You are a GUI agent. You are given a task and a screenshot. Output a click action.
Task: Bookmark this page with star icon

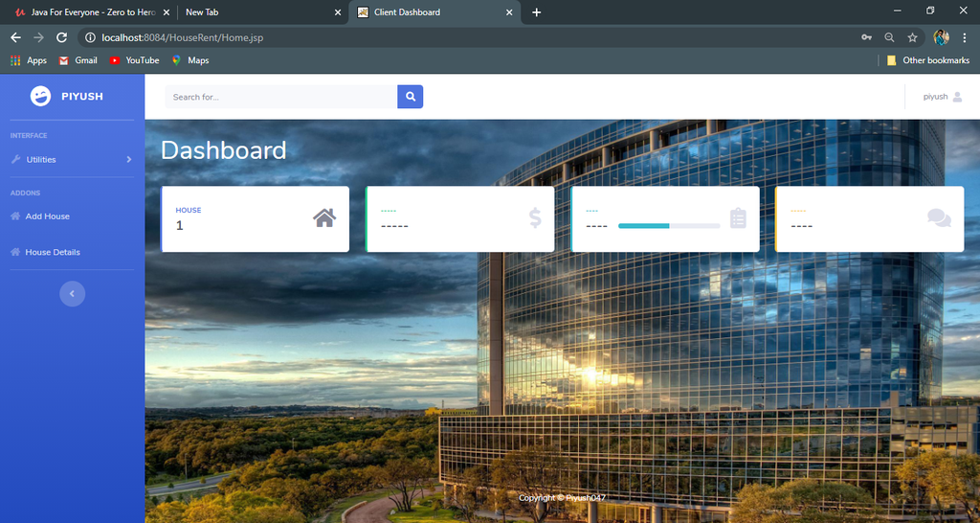(x=912, y=37)
